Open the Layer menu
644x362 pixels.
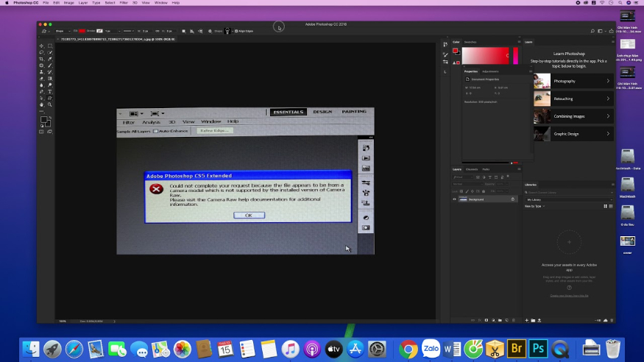[x=83, y=3]
